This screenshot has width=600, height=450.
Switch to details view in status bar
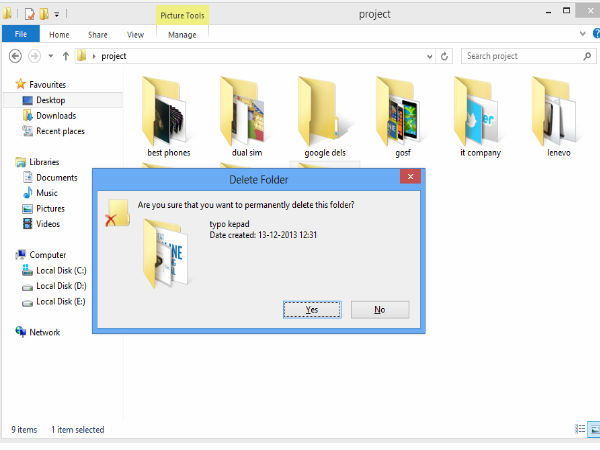579,430
